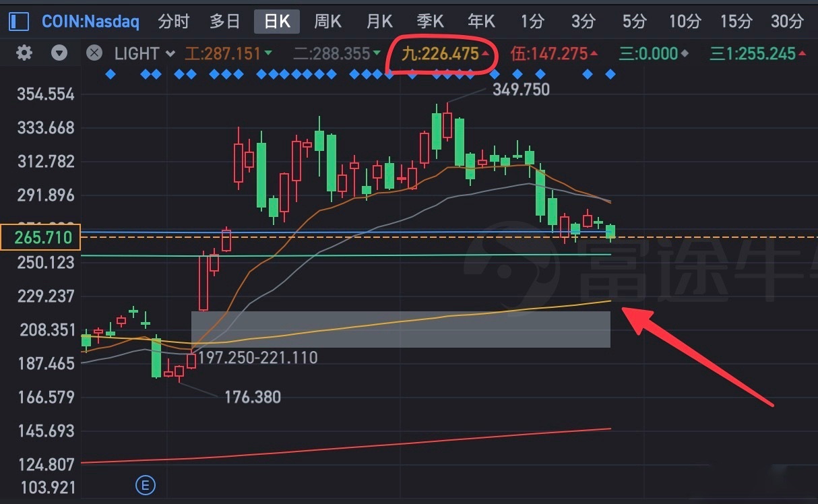Click the 197.250-221.110 gap range label

(257, 357)
